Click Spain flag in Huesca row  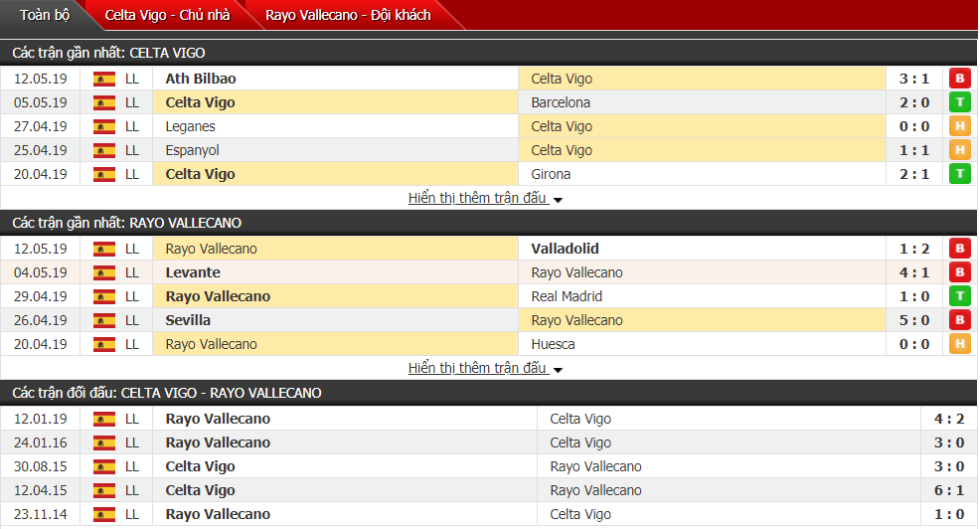(x=104, y=344)
